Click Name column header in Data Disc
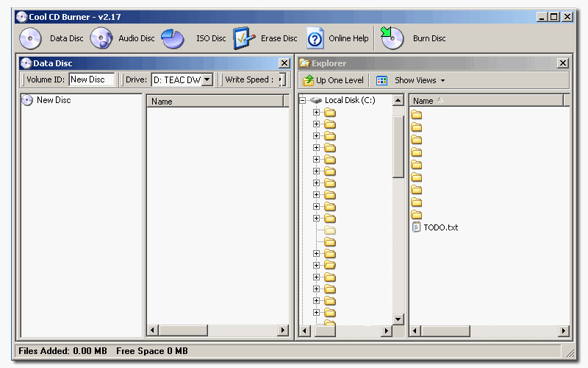 [x=215, y=102]
